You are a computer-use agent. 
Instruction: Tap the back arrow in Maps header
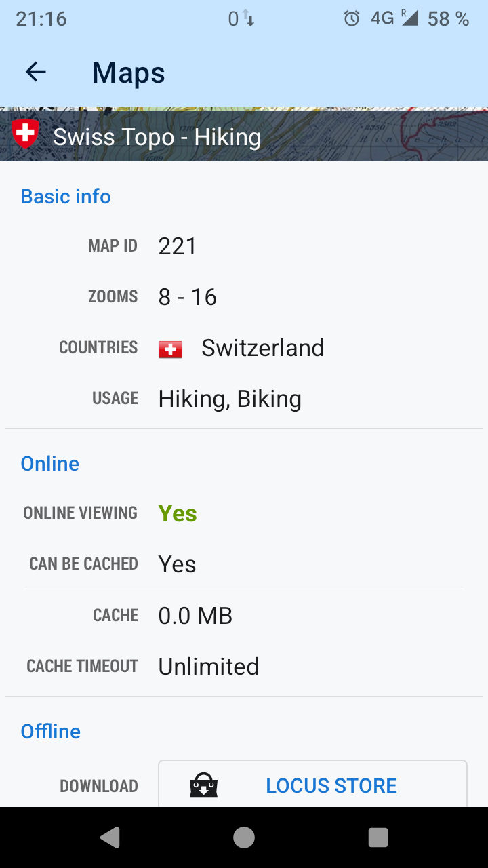(x=35, y=72)
